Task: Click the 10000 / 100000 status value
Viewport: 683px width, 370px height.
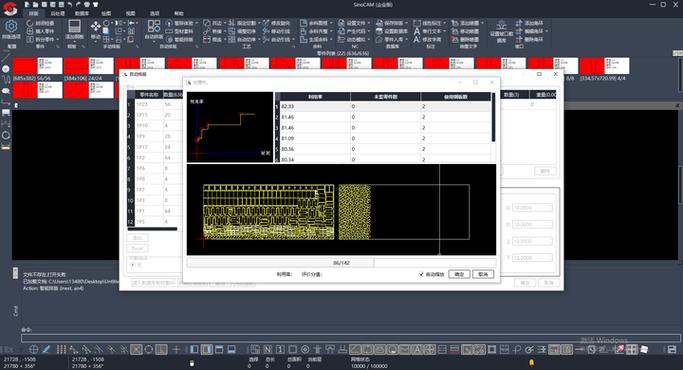Action: [x=369, y=366]
